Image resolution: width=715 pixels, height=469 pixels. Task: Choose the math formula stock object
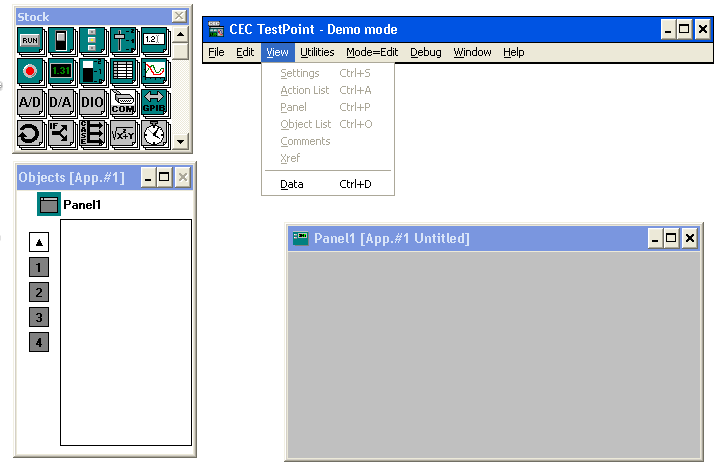[124, 134]
